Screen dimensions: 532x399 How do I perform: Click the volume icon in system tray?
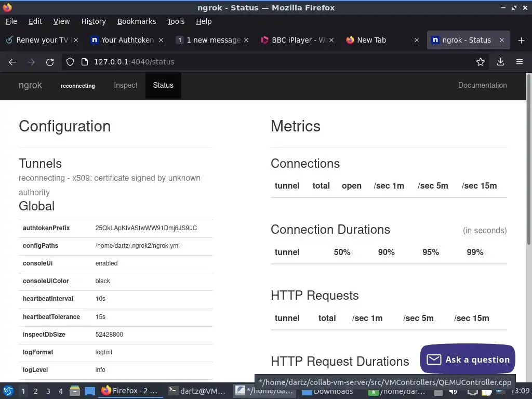[453, 392]
